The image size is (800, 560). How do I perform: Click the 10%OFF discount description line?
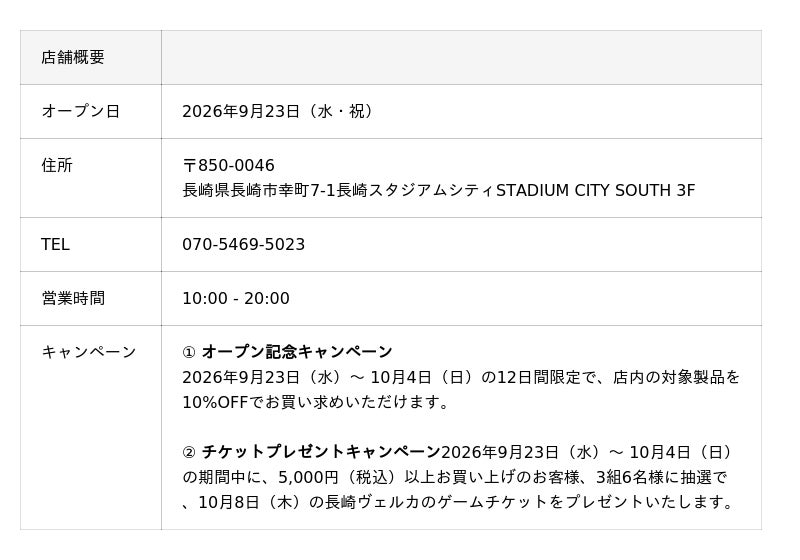click(x=316, y=402)
